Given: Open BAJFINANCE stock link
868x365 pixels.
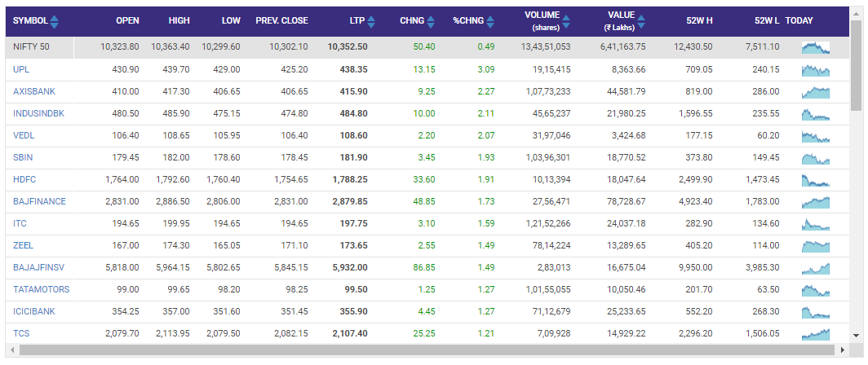Looking at the screenshot, I should [x=39, y=202].
